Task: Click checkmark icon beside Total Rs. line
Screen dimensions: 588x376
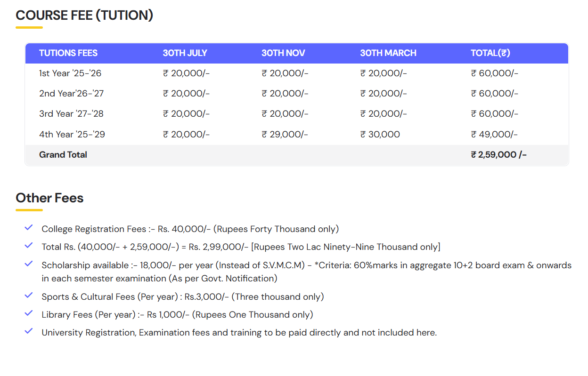Action: click(x=29, y=246)
